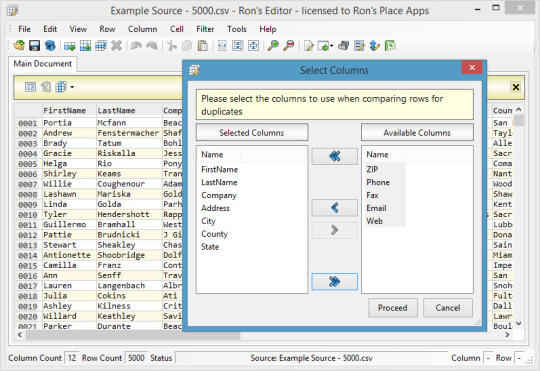Click the Available Columns header button

417,133
